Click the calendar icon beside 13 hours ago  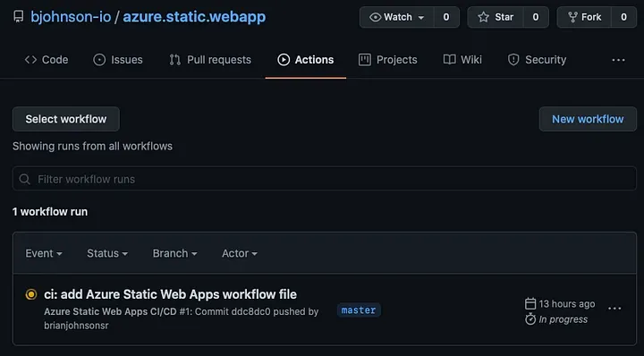click(530, 304)
